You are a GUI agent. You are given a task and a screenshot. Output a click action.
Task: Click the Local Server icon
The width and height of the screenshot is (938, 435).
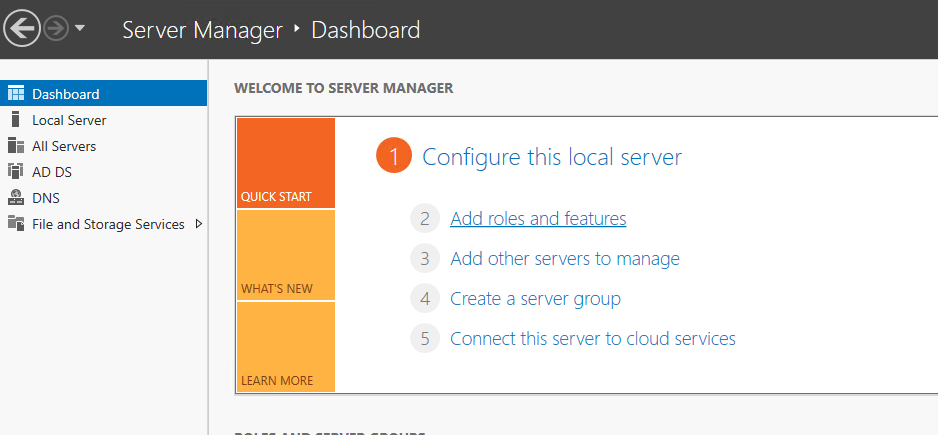click(x=15, y=120)
